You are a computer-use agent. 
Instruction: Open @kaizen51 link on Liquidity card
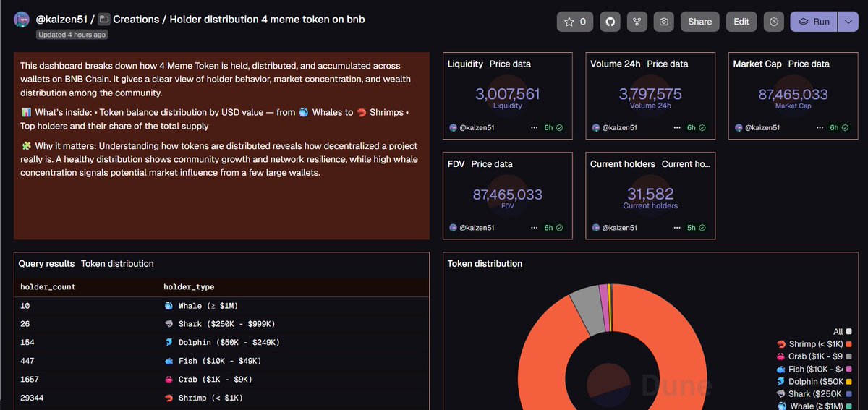coord(477,127)
